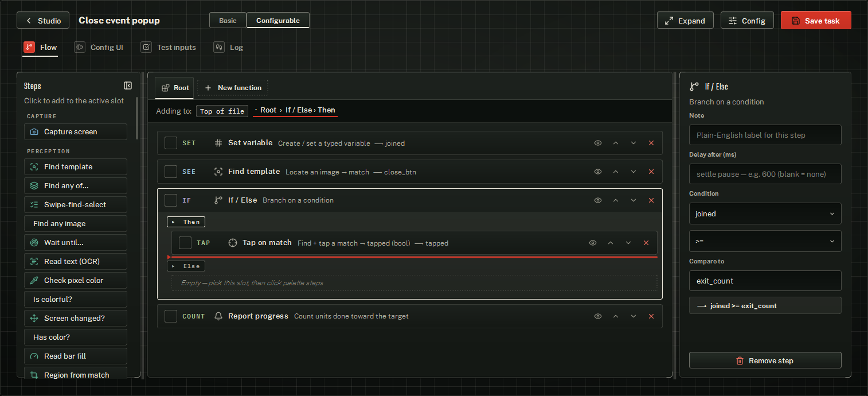The height and width of the screenshot is (396, 868).
Task: Add a Read bar fill step
Action: [76, 356]
